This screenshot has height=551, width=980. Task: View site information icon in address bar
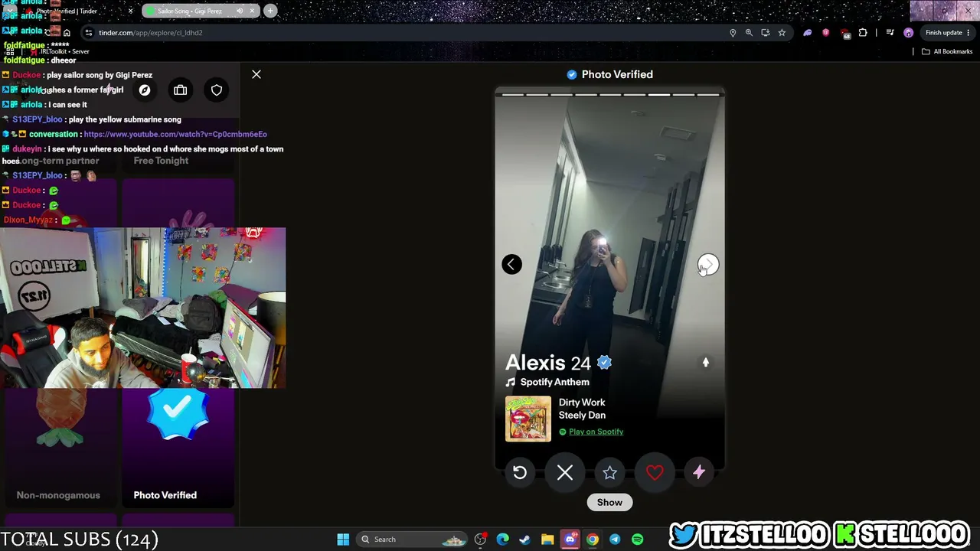coord(89,33)
